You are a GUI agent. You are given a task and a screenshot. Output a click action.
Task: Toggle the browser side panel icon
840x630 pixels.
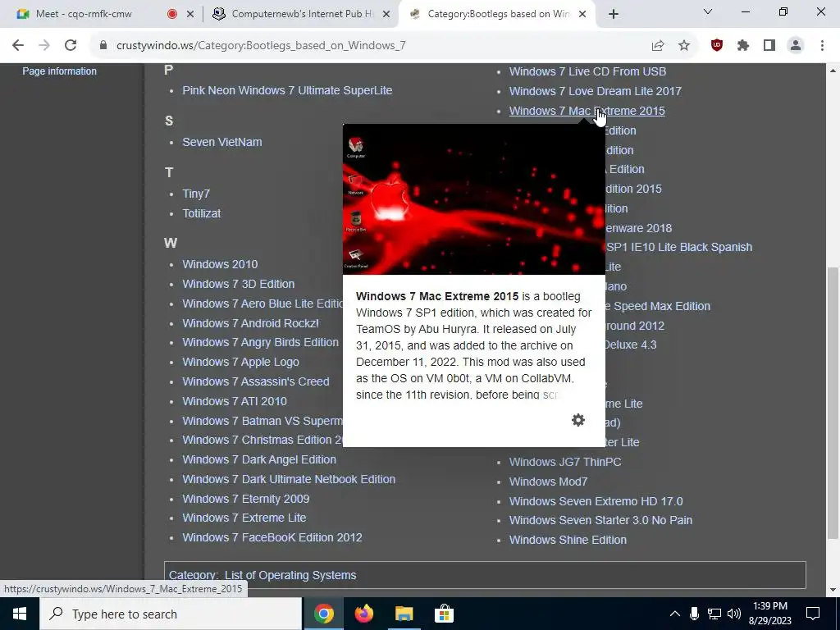click(769, 46)
